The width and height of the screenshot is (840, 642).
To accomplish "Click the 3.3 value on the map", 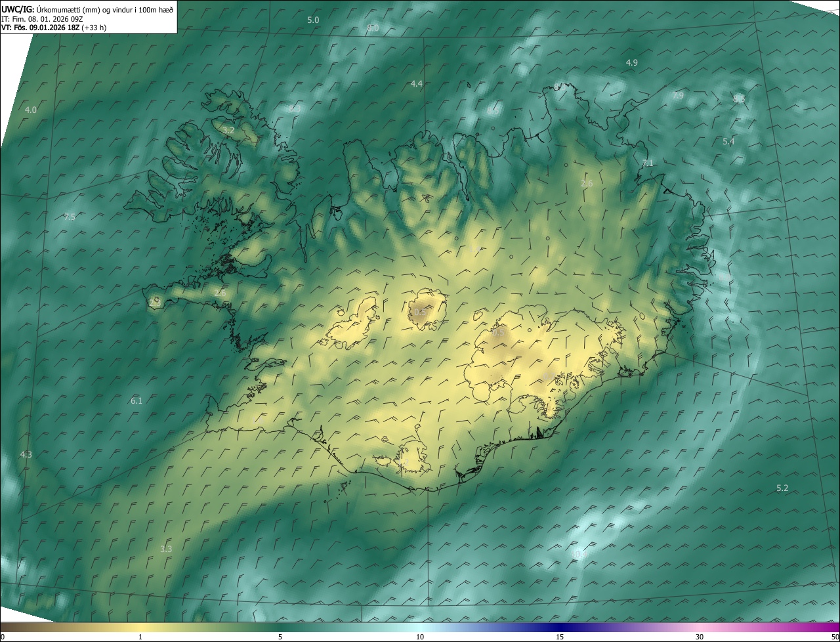I will (x=166, y=549).
